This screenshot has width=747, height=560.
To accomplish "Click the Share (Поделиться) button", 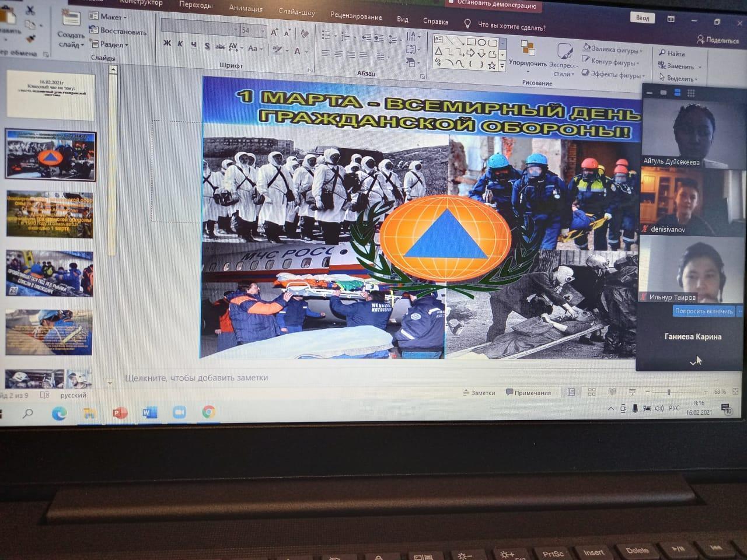I will coord(717,40).
